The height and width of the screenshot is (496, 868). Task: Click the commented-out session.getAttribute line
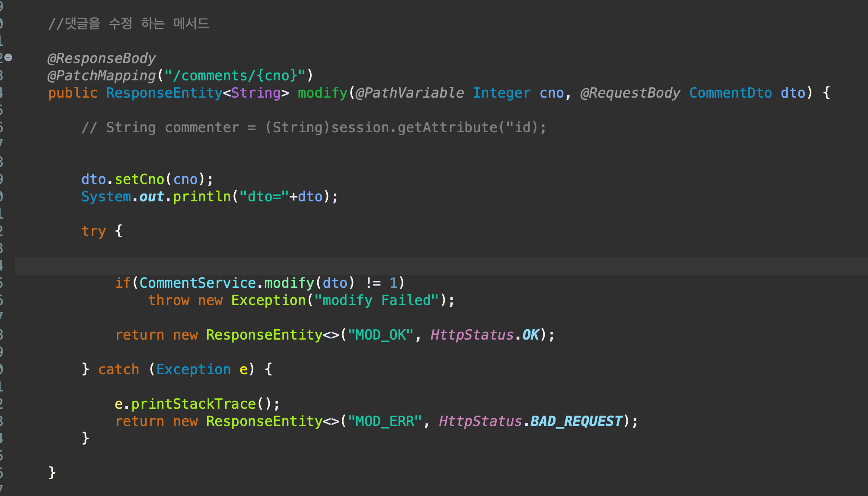pos(313,127)
